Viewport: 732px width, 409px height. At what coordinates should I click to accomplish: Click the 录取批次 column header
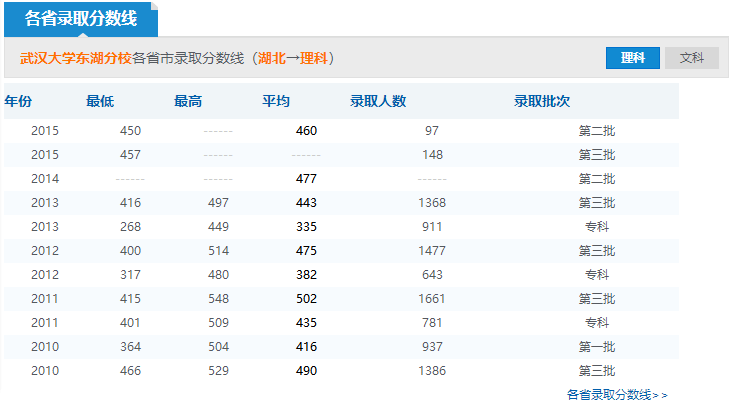pos(542,101)
